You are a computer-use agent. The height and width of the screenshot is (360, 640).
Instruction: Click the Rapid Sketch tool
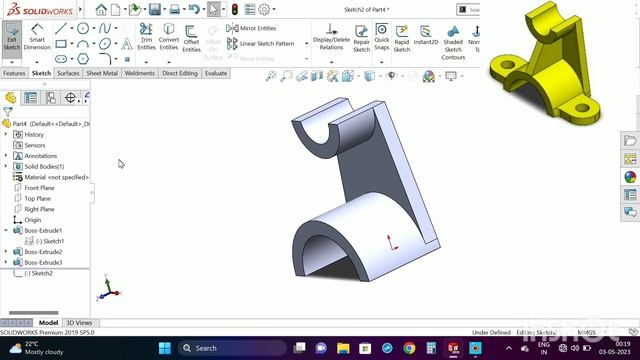point(402,38)
